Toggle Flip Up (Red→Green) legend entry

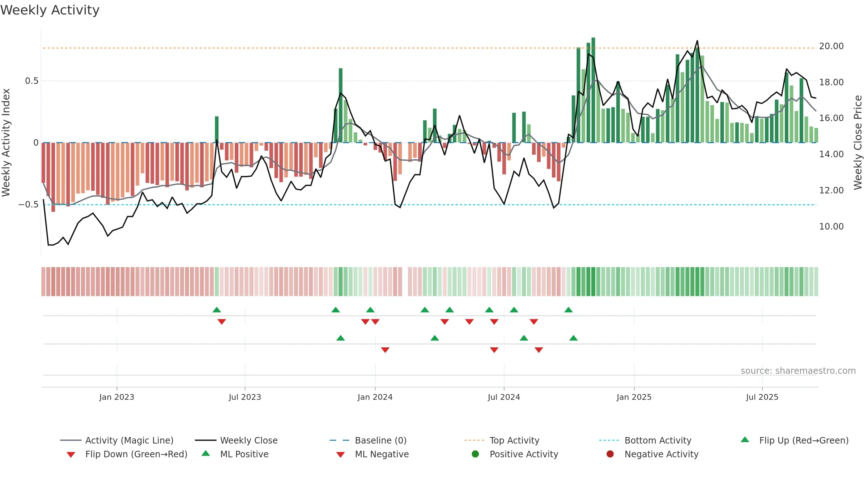pyautogui.click(x=794, y=440)
